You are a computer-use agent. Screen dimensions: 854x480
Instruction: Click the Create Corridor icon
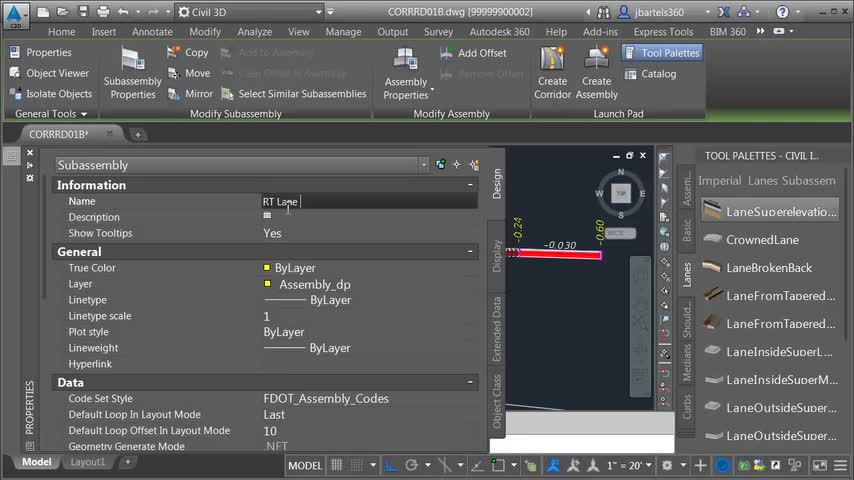(552, 59)
